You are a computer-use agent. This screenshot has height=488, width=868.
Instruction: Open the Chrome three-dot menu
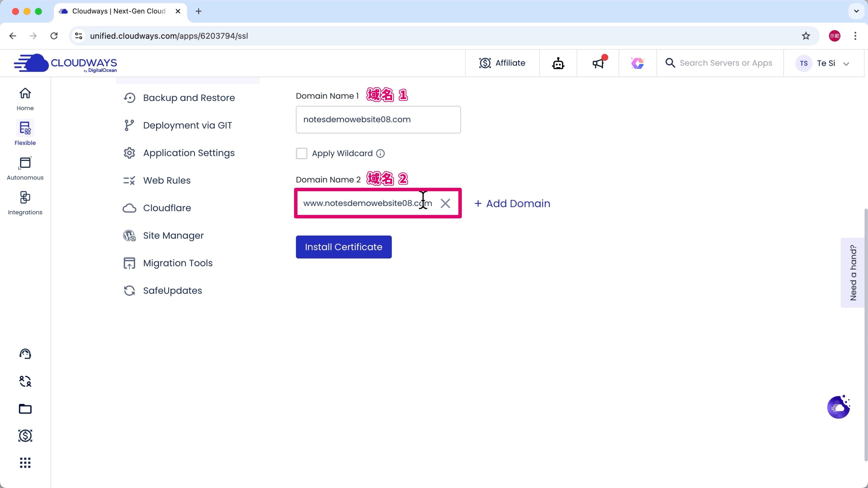click(855, 36)
